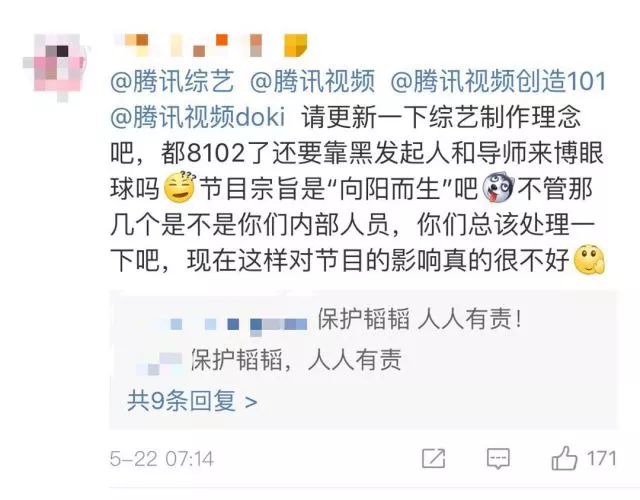Click the yellow membership badge icon

[x=296, y=45]
